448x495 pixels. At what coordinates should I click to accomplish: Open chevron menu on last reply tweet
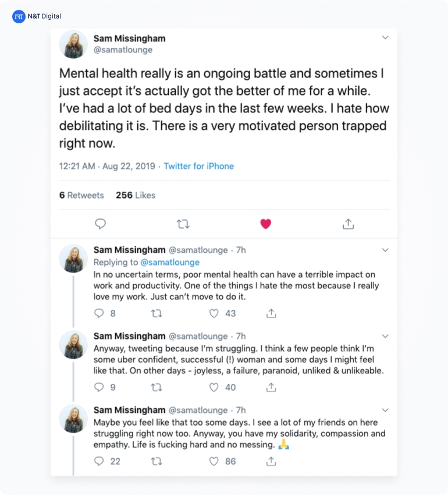(385, 410)
